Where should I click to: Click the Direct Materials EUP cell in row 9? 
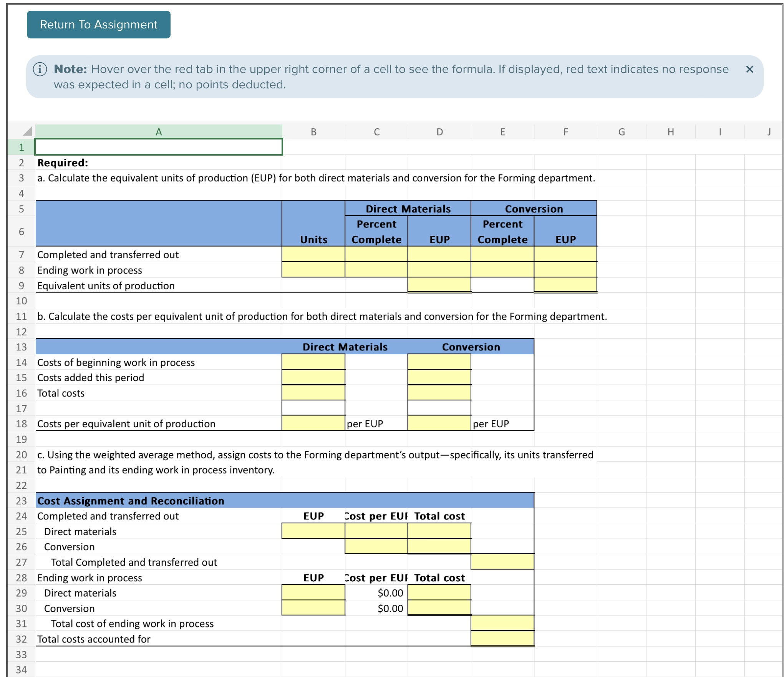pyautogui.click(x=439, y=285)
